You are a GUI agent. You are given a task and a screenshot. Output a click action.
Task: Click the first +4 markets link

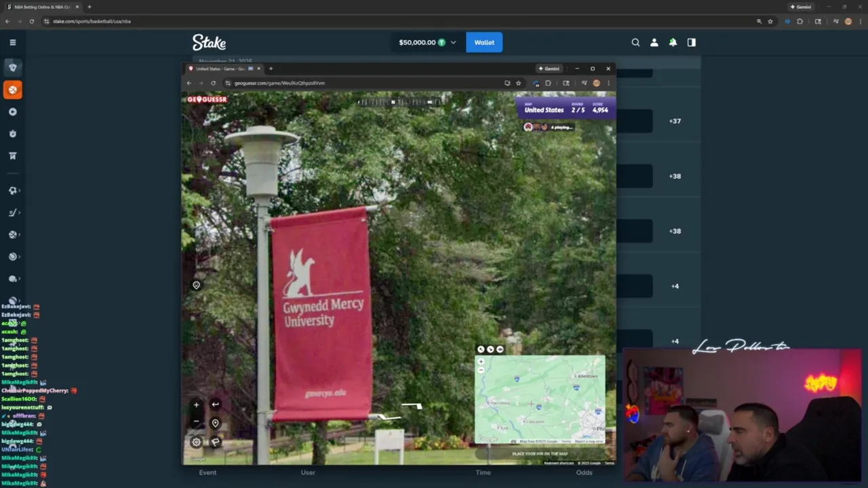pyautogui.click(x=675, y=286)
